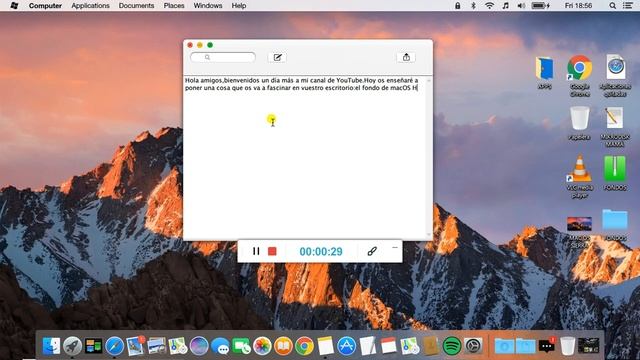Open Siri from the dock
The image size is (640, 360).
[x=199, y=346]
